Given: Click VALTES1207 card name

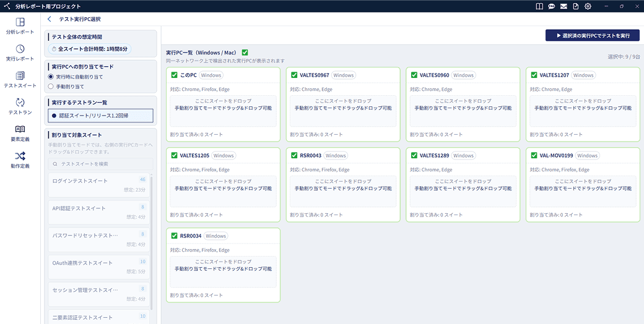Looking at the screenshot, I should pyautogui.click(x=554, y=75).
